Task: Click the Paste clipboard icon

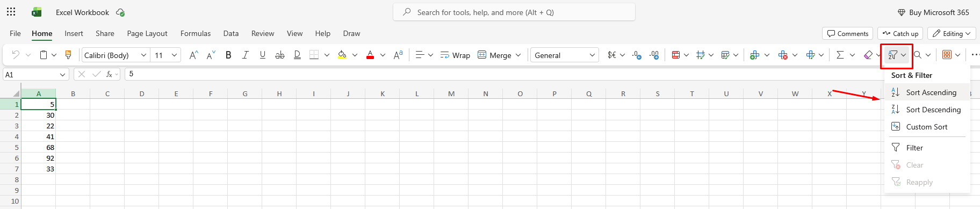Action: pos(44,55)
